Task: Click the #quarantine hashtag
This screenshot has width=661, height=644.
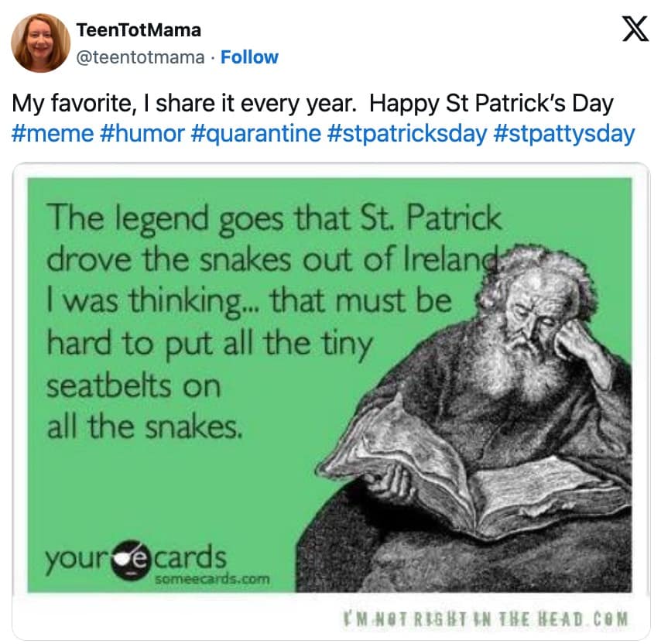Action: (256, 133)
